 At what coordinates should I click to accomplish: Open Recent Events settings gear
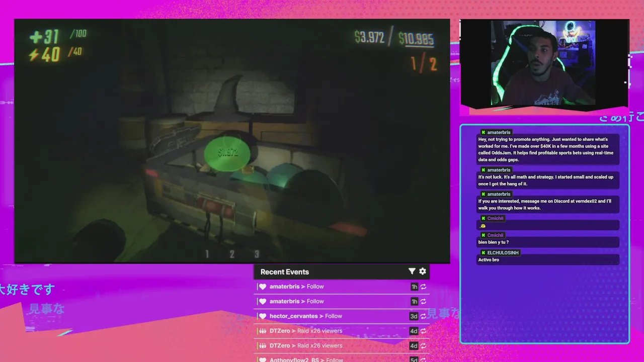click(x=423, y=271)
